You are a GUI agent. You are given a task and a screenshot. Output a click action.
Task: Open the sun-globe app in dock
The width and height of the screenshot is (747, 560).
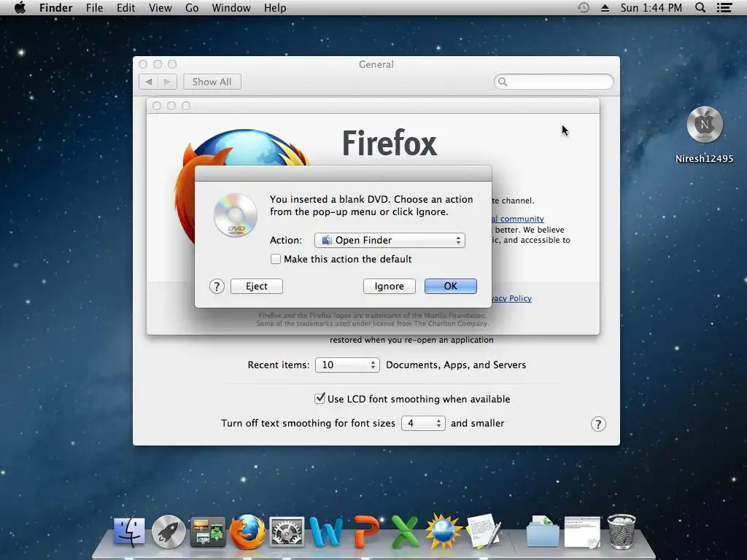[x=444, y=532]
